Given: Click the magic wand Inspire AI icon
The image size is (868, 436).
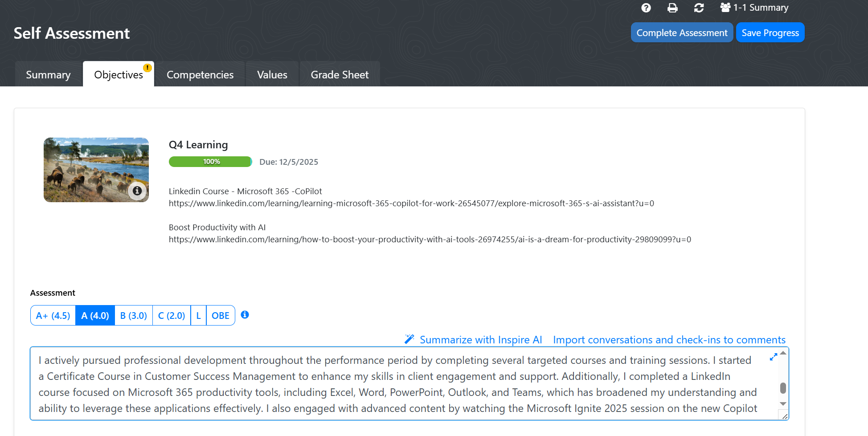Looking at the screenshot, I should click(x=409, y=339).
